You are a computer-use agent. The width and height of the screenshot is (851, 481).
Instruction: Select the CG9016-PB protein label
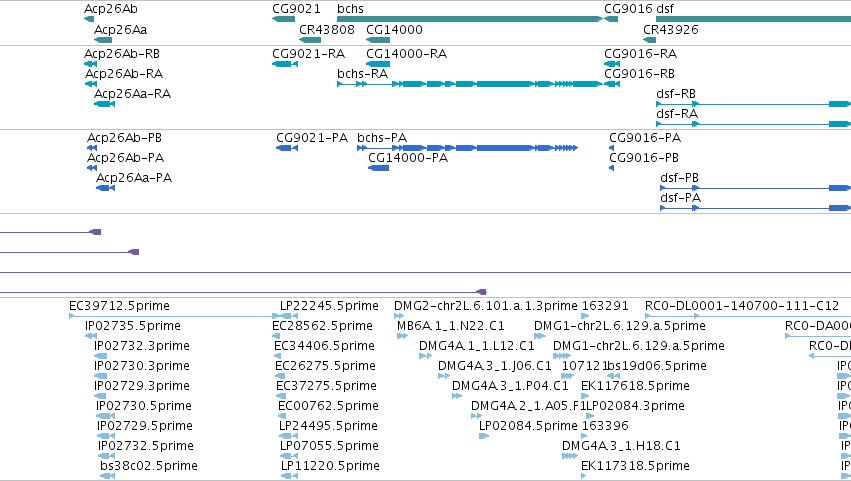[x=644, y=157]
